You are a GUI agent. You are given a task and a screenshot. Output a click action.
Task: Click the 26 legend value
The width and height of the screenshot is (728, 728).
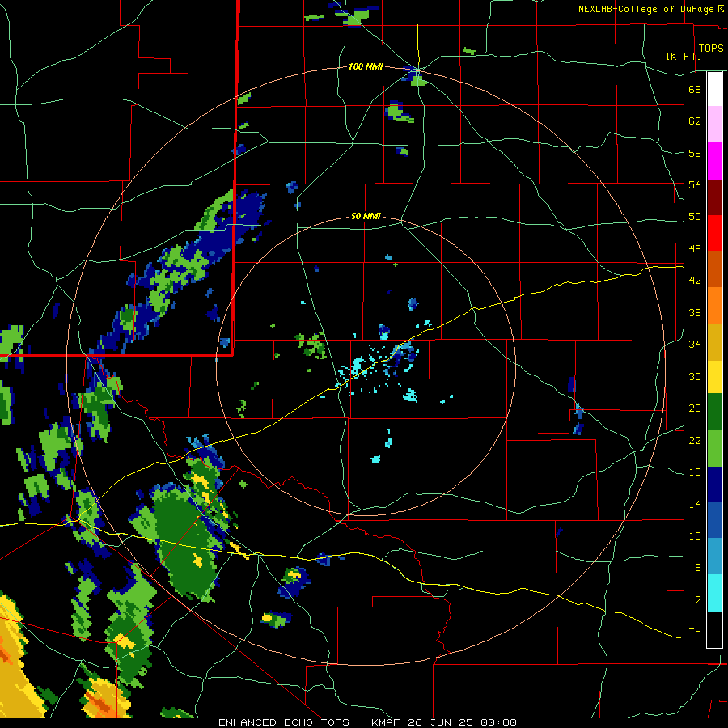[695, 408]
